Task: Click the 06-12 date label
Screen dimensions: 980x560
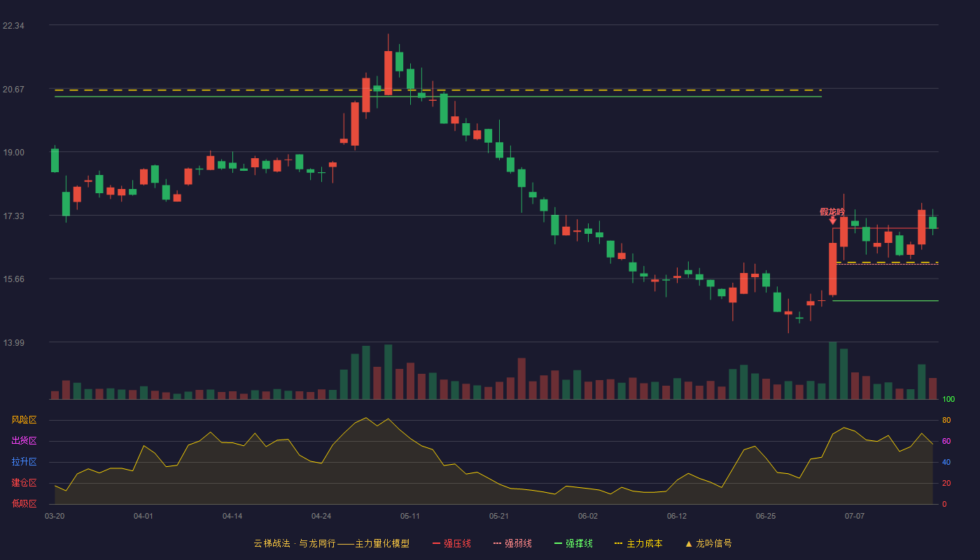Action: click(677, 516)
